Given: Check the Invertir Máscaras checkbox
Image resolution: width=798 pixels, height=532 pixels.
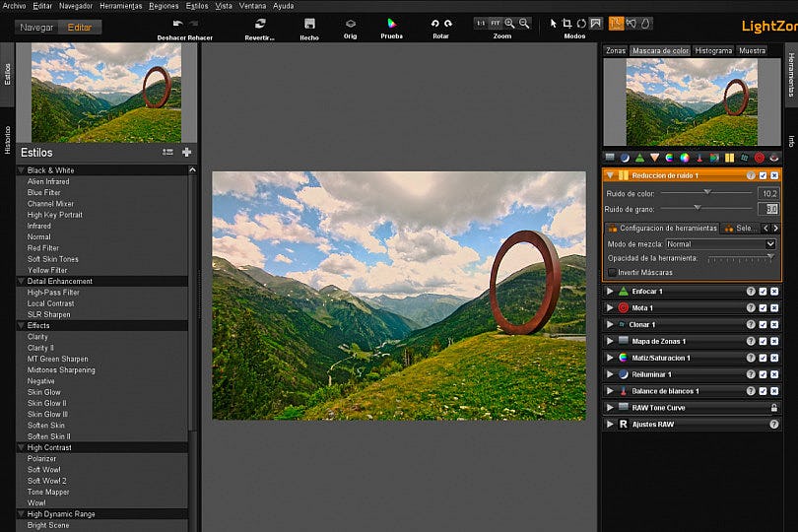Looking at the screenshot, I should 612,272.
